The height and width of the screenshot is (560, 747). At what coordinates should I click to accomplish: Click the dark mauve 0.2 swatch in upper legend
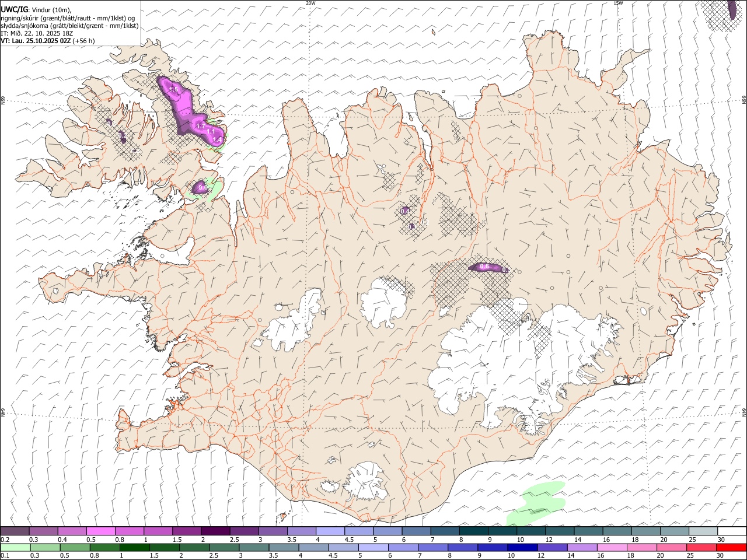pos(15,531)
